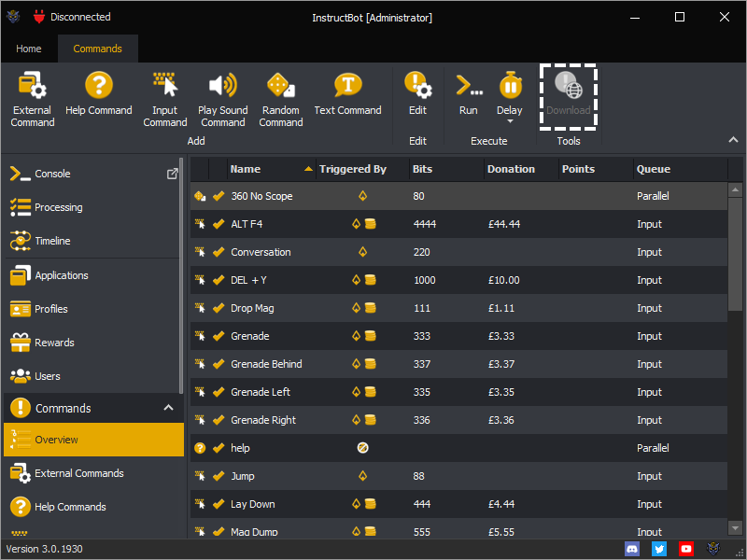Sort by the Queue column header
The width and height of the screenshot is (747, 560).
pyautogui.click(x=681, y=169)
